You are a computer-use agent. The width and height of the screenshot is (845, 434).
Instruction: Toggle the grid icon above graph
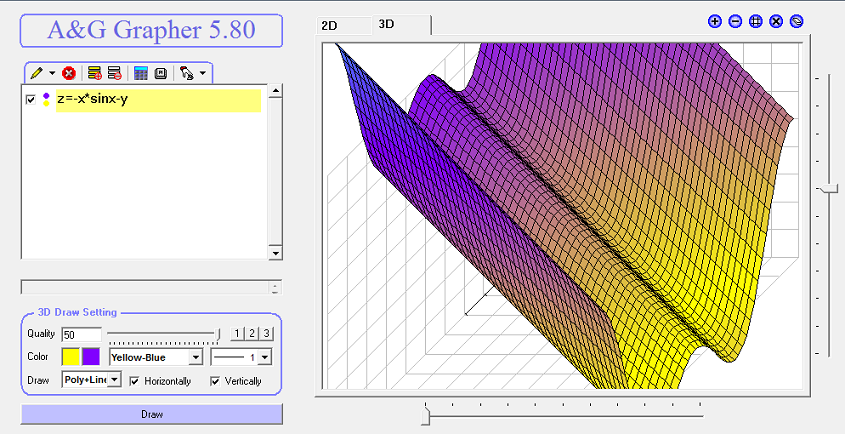click(756, 21)
